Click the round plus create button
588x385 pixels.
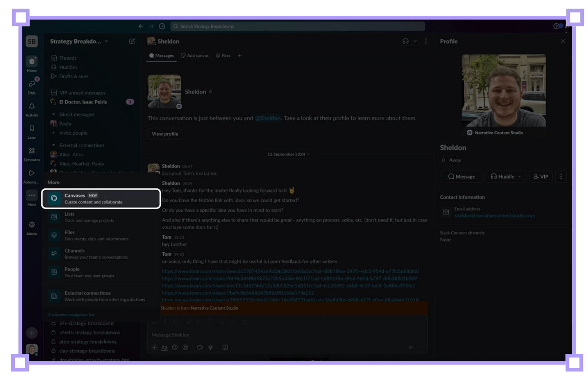tap(32, 333)
